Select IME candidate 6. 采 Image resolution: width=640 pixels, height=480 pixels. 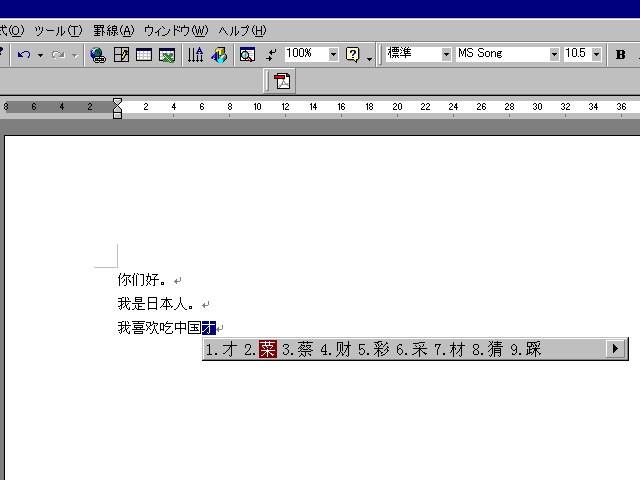(412, 349)
